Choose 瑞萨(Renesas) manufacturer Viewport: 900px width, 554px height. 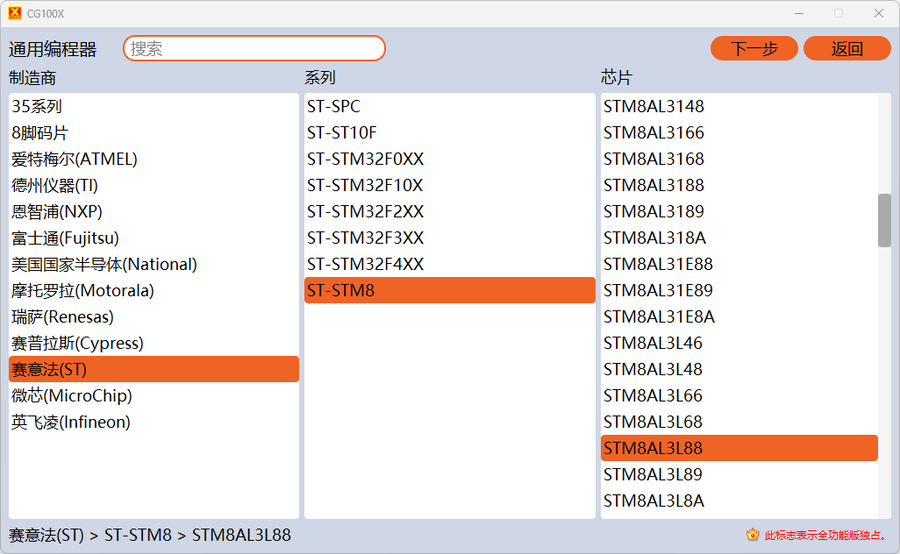click(x=63, y=317)
